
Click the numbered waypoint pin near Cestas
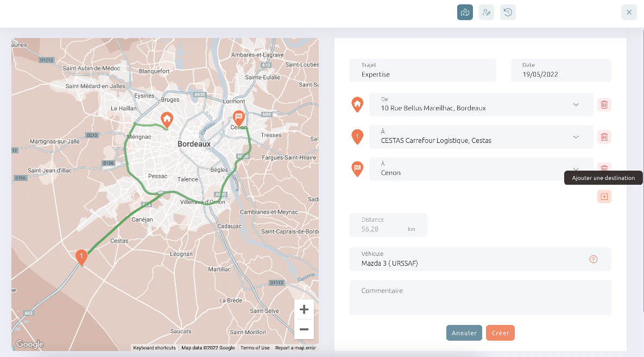click(81, 257)
